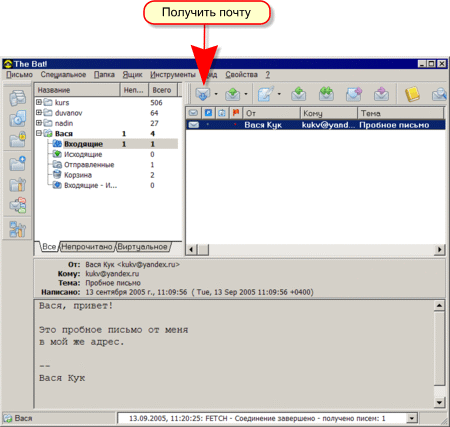Click the 'Неп...' unread column header
The image size is (450, 427).
134,90
